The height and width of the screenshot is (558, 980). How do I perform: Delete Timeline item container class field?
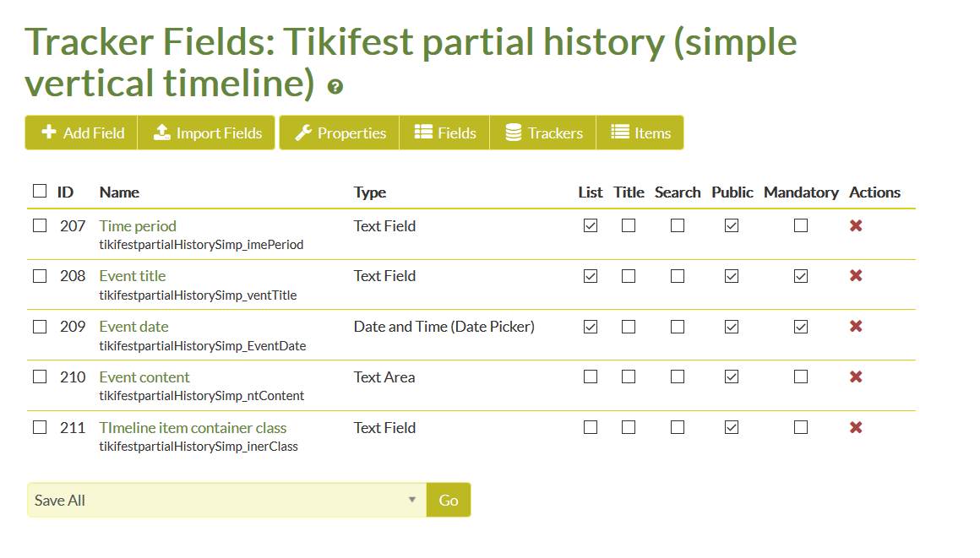click(x=856, y=427)
